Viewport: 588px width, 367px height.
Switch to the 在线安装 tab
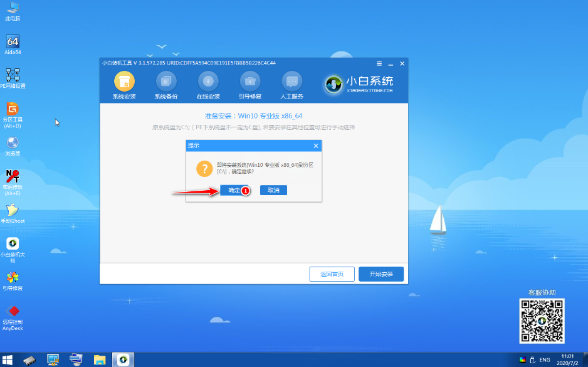[x=208, y=85]
